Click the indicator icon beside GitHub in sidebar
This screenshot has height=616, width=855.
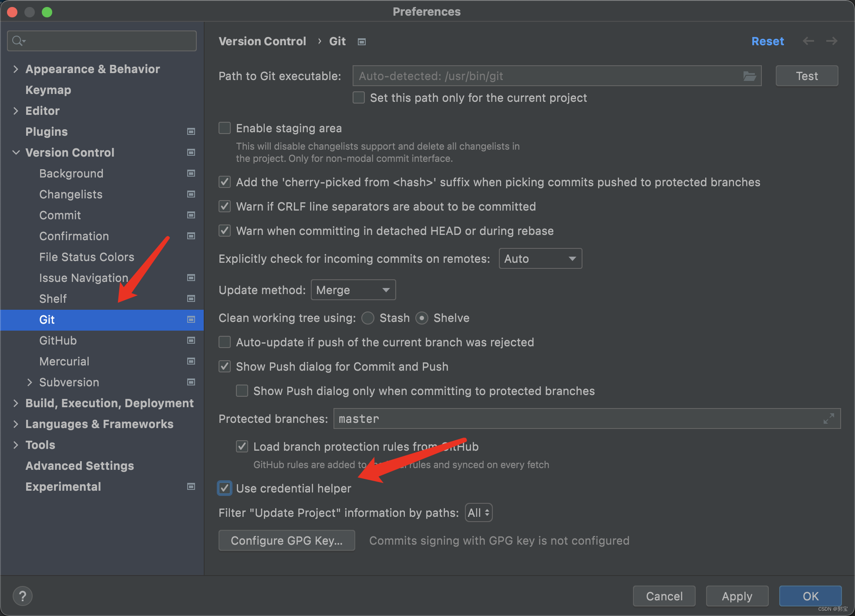[191, 341]
